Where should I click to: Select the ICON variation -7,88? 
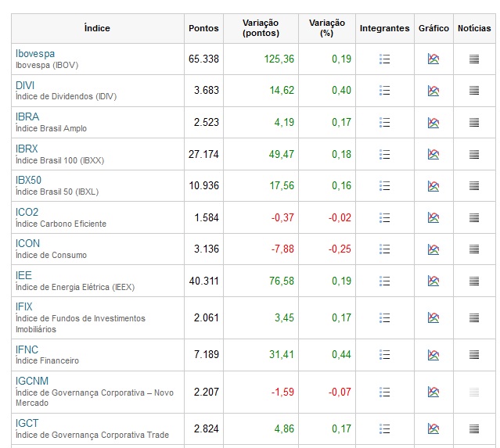point(282,249)
